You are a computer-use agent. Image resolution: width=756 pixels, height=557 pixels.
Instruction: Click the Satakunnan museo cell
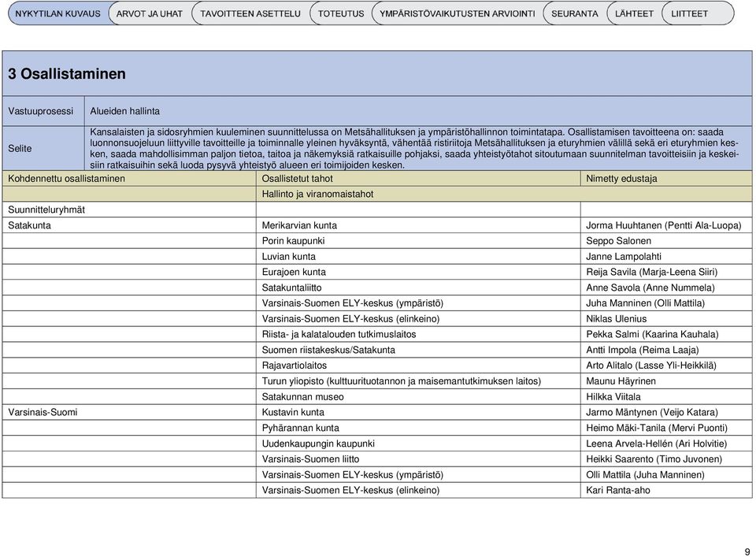click(x=418, y=397)
